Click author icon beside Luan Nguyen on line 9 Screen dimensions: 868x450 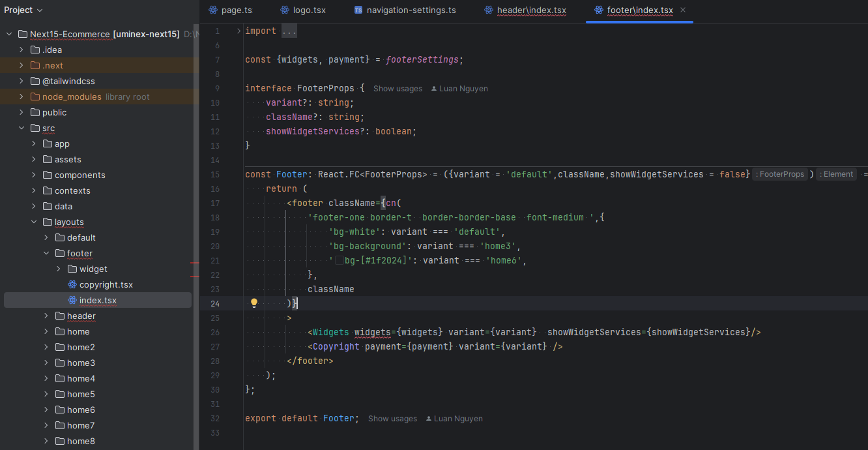click(434, 89)
